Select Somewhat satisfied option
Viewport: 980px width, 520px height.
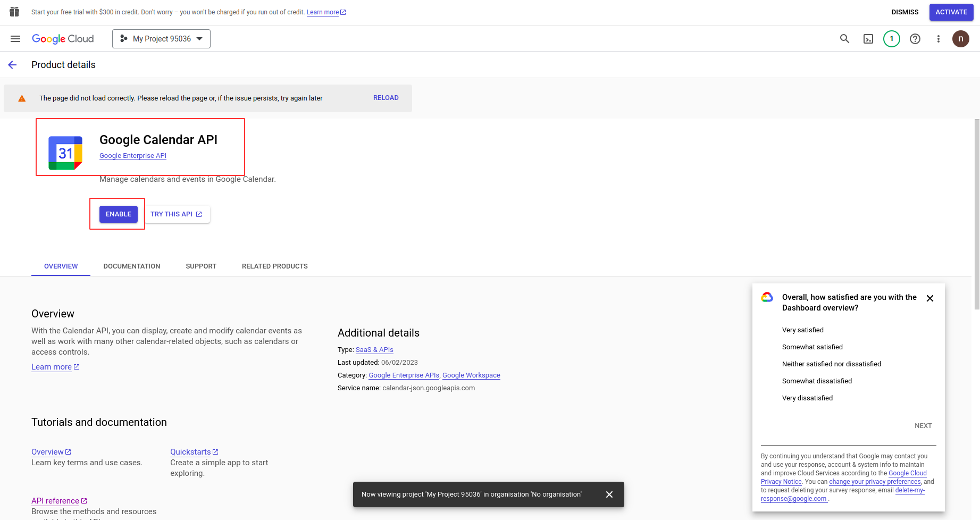click(813, 347)
